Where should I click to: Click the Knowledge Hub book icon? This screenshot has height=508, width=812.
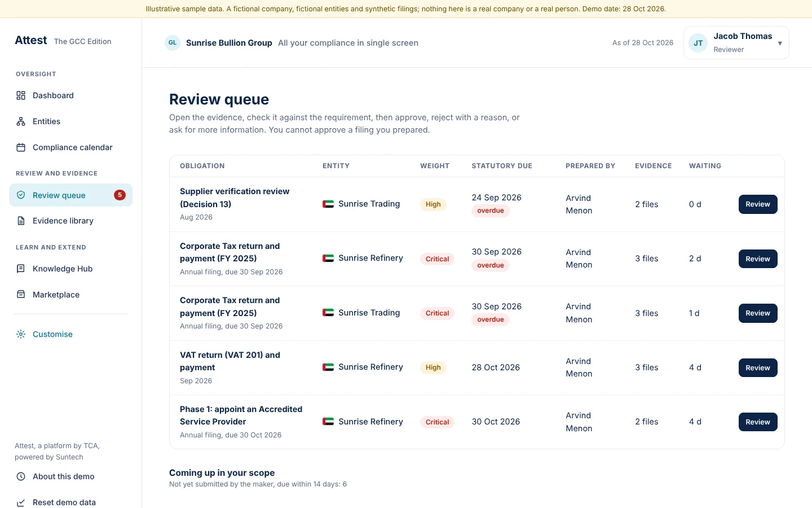click(21, 269)
